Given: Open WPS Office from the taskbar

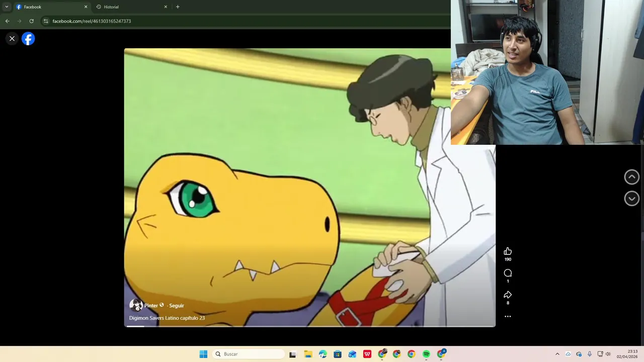Looking at the screenshot, I should tap(367, 354).
